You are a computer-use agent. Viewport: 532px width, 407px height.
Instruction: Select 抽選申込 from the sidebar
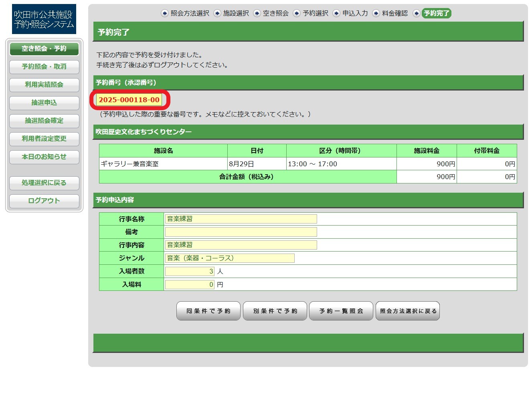point(44,103)
